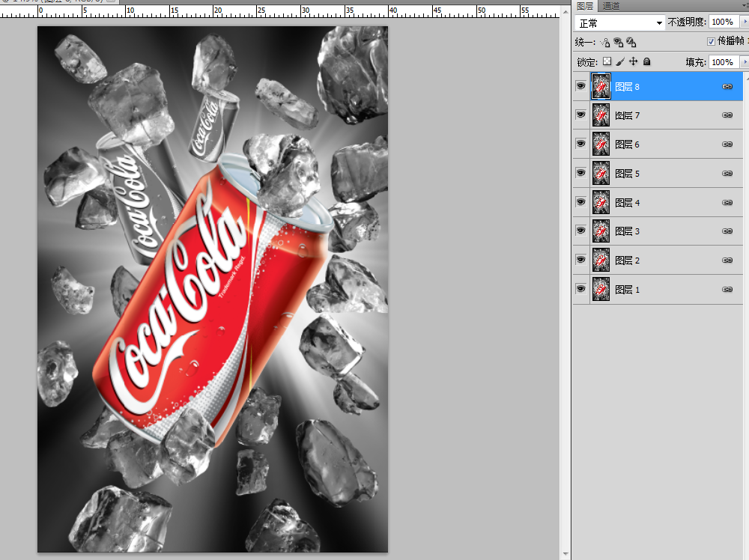The image size is (749, 560).
Task: Click canvas scrollbar down arrow
Action: [x=565, y=554]
